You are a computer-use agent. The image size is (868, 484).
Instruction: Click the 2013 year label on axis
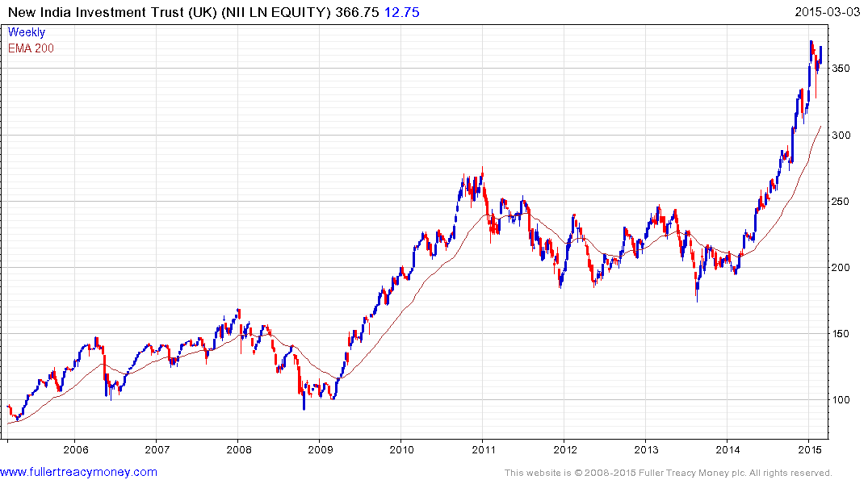647,449
